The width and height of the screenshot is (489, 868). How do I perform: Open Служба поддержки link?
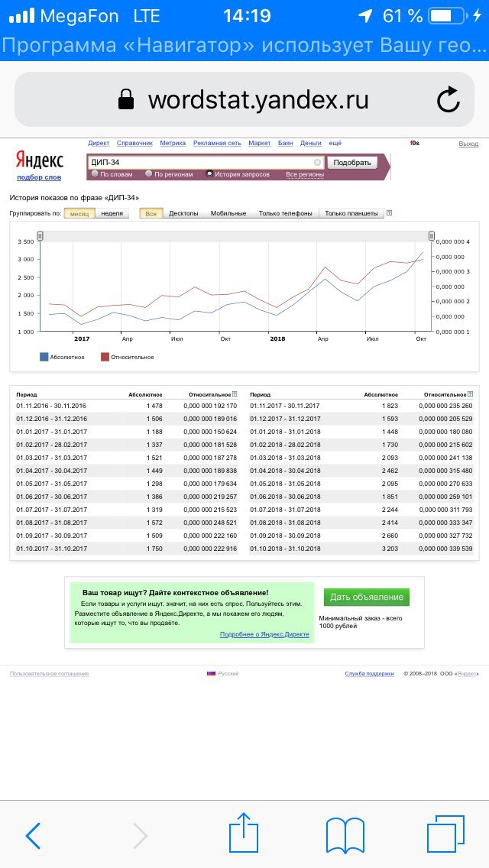[x=369, y=674]
